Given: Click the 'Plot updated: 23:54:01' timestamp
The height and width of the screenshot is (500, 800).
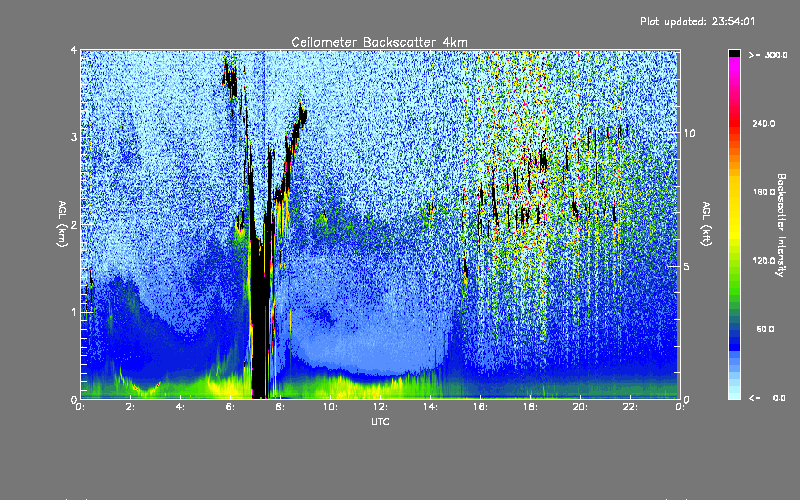Looking at the screenshot, I should (x=697, y=21).
